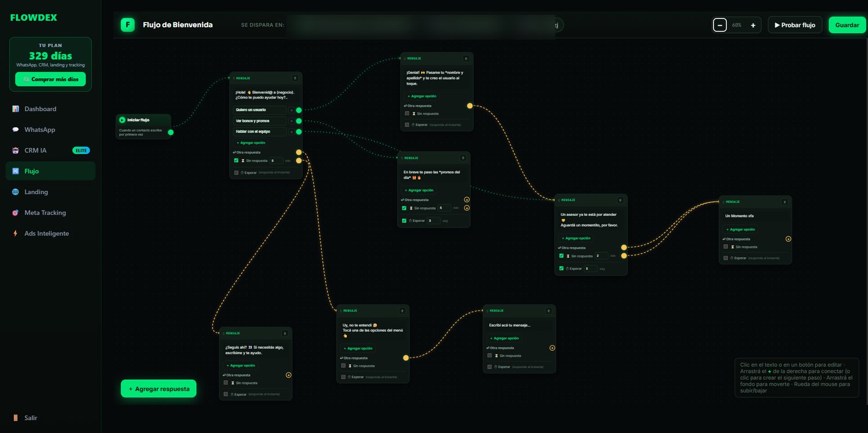Click yellow 'Otra respuesta' connector on 'Uy, no te entendí'
This screenshot has width=868, height=433.
coord(406,358)
